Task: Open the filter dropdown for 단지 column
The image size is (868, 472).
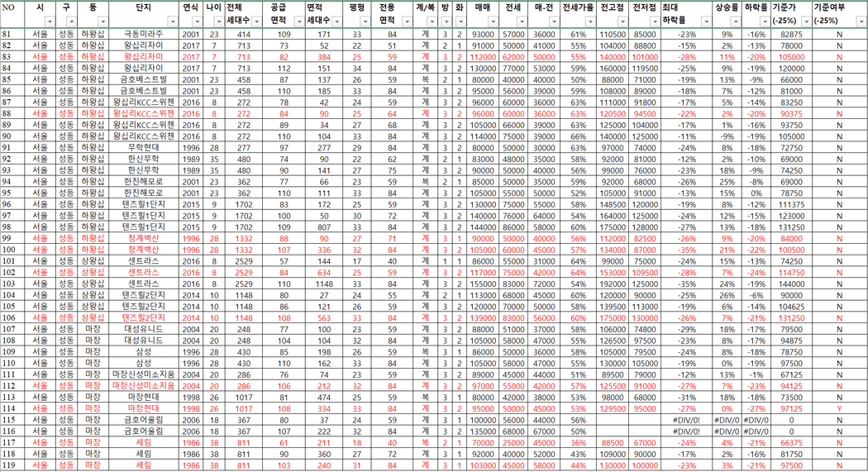Action: tap(172, 21)
